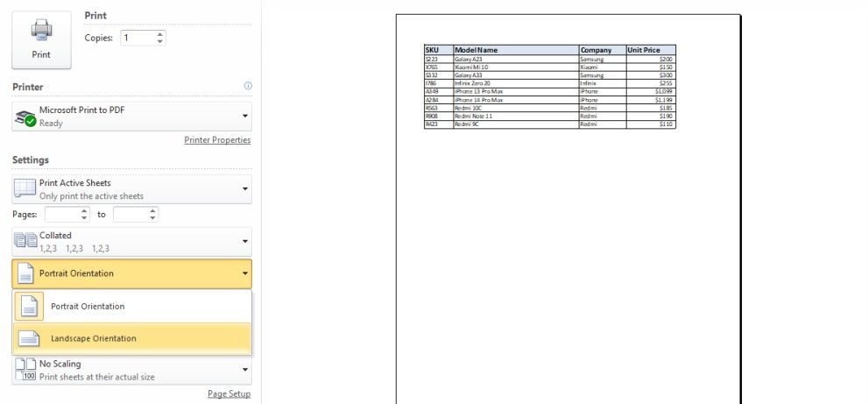The width and height of the screenshot is (868, 404).
Task: Click the $150 price cell
Action: coord(651,67)
